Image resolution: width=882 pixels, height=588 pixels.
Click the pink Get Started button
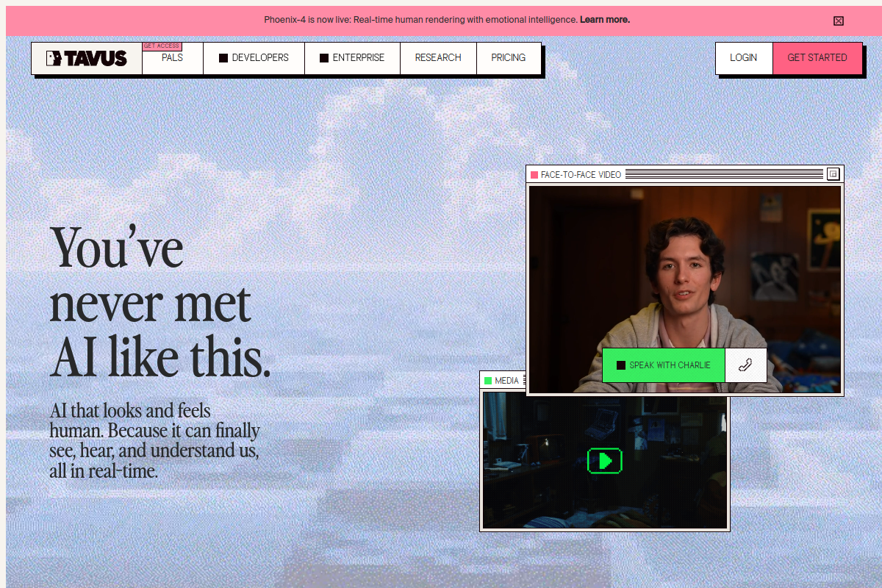point(817,58)
